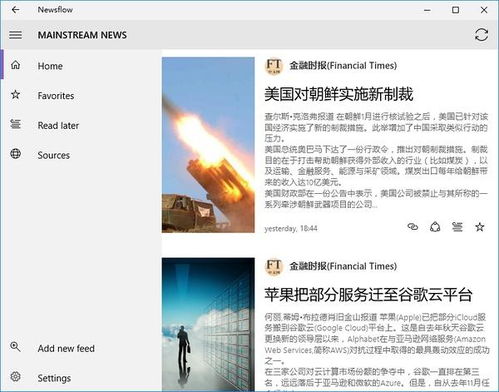Open the Home section

coord(81,66)
